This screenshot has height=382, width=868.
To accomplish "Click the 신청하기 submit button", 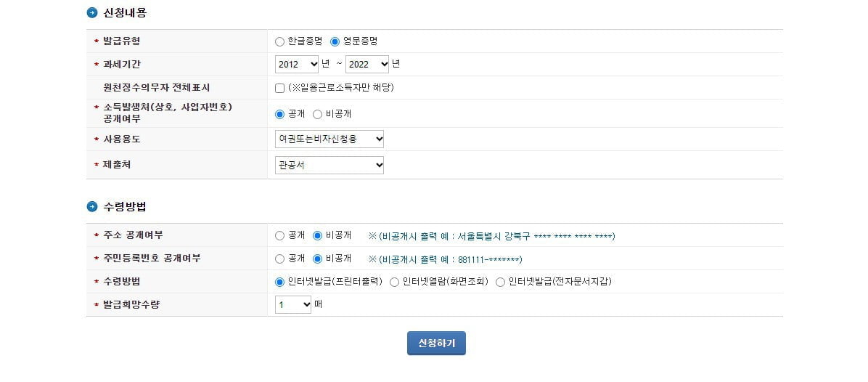I will pyautogui.click(x=436, y=344).
